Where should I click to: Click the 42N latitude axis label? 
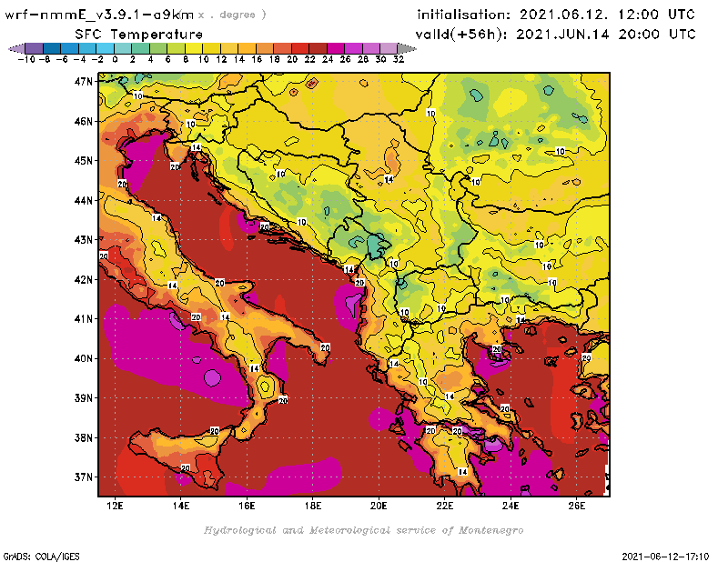(84, 279)
